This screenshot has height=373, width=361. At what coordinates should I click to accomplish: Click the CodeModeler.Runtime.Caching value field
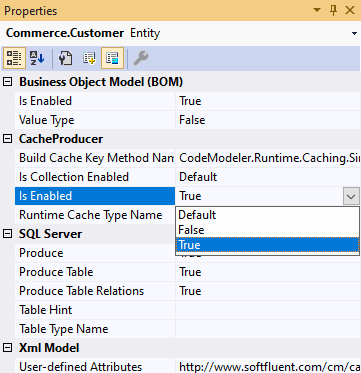pyautogui.click(x=268, y=158)
